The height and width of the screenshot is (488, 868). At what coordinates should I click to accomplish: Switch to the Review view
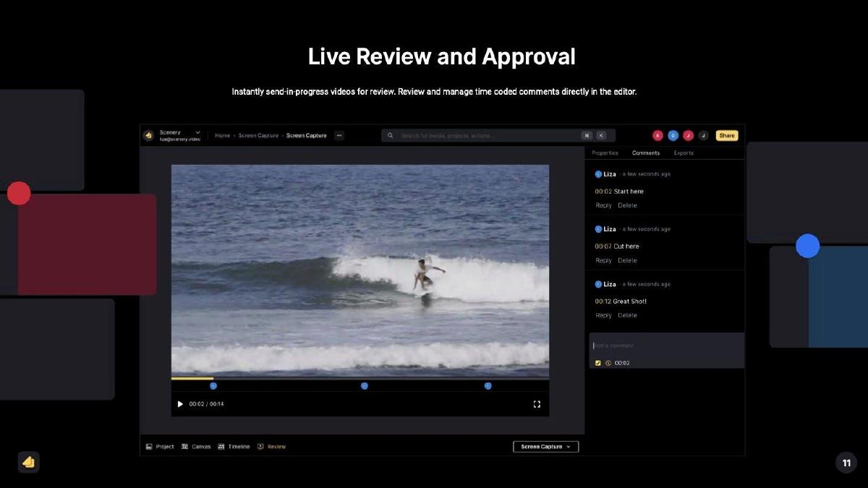pos(272,447)
